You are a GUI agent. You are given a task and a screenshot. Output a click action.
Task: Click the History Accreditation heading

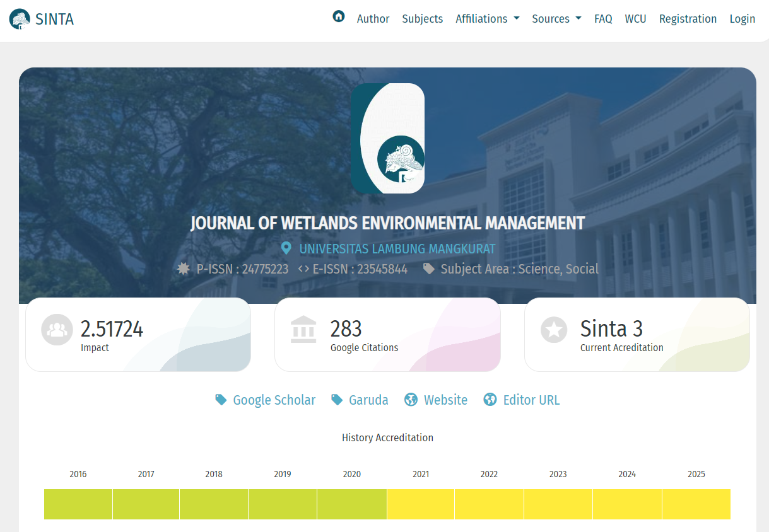387,437
